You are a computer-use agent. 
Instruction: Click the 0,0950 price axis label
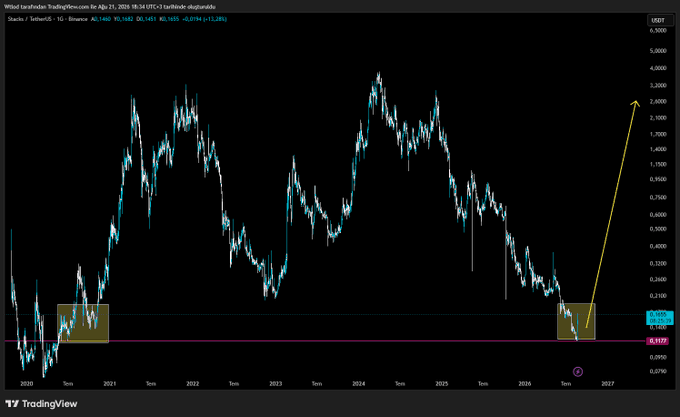[658, 358]
